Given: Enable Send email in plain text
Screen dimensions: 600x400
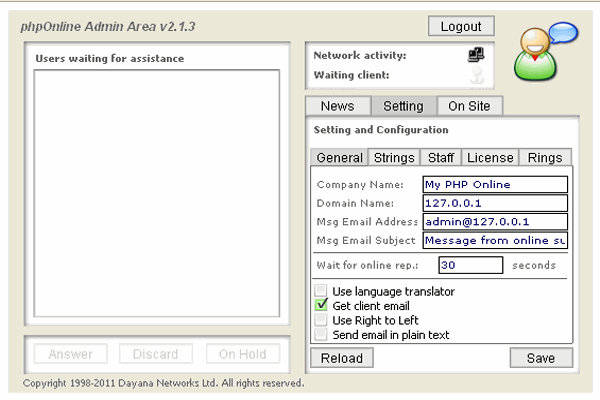Looking at the screenshot, I should (321, 334).
